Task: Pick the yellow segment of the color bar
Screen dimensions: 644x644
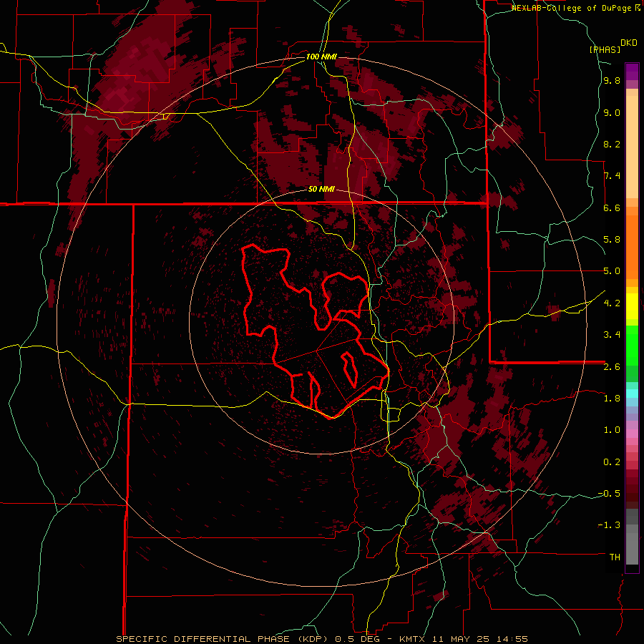Action: point(632,306)
